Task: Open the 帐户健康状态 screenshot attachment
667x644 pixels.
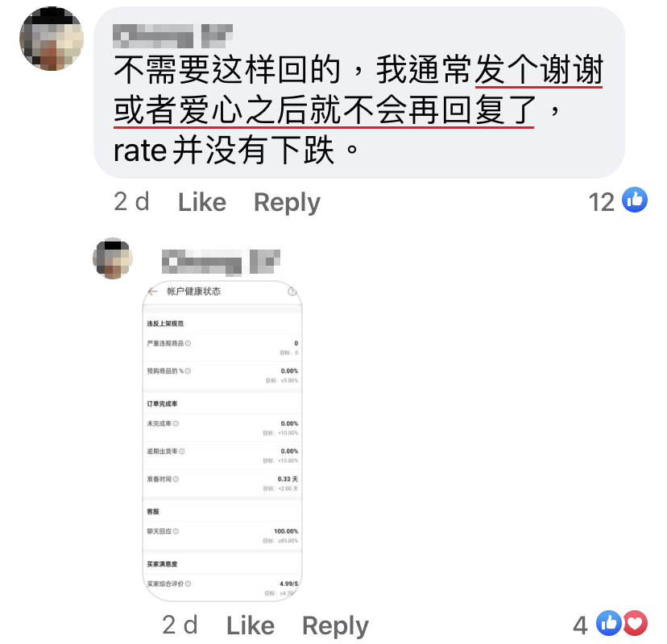Action: 222,441
